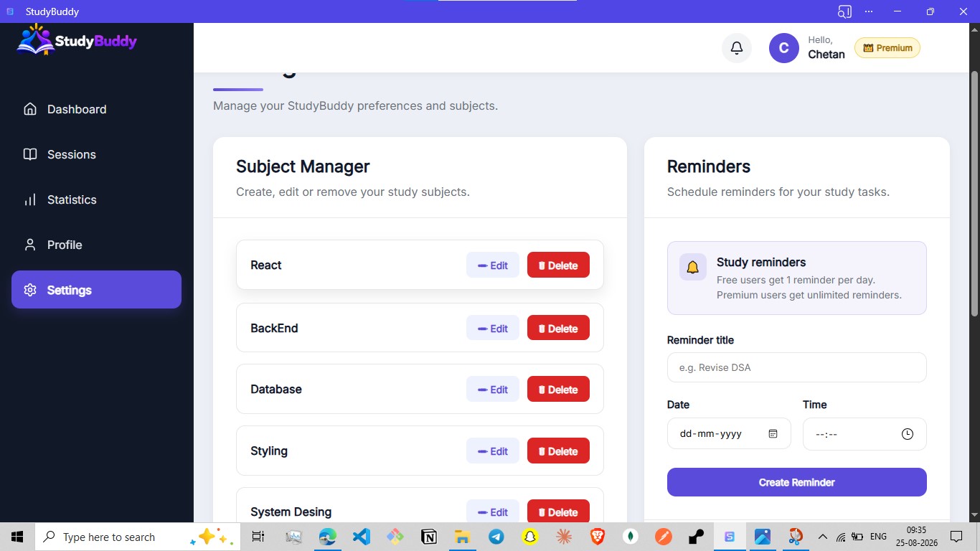
Task: Click the dd-mm-yyyy date field
Action: (729, 434)
